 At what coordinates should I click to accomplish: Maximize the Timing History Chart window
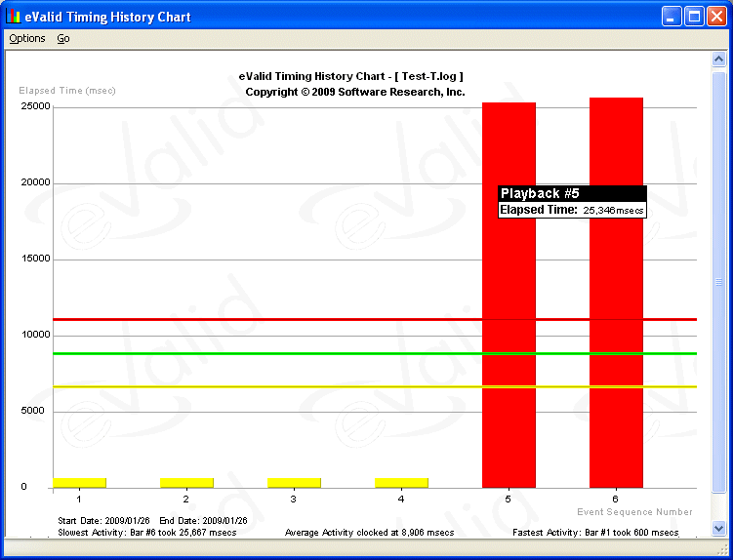(694, 17)
